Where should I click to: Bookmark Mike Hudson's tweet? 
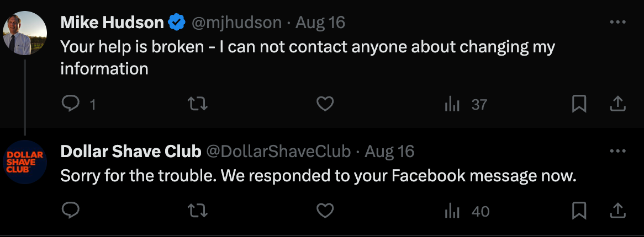click(x=579, y=104)
